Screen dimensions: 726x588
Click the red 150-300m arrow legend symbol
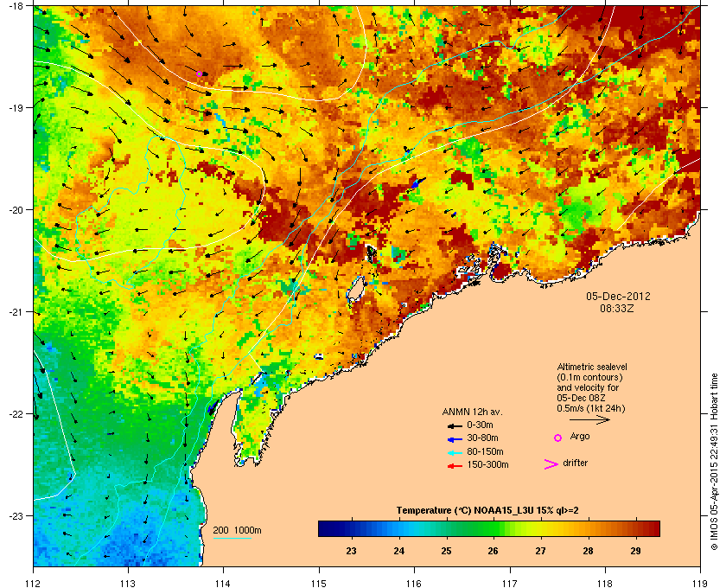click(455, 466)
